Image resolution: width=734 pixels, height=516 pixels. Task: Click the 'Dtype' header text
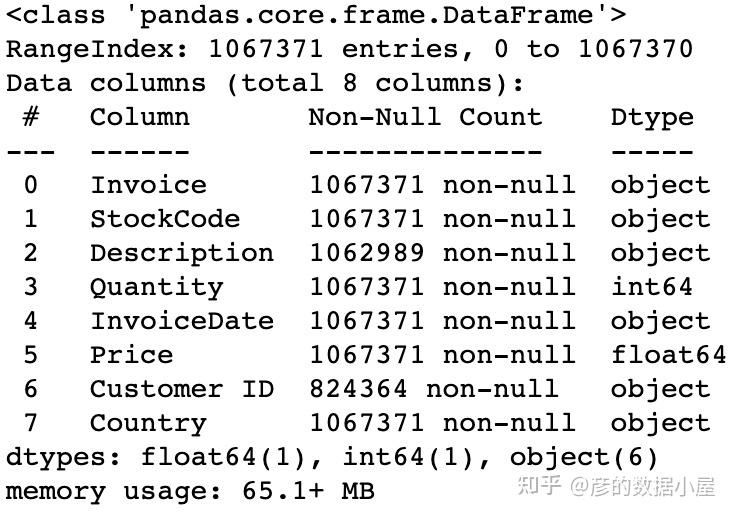(651, 117)
